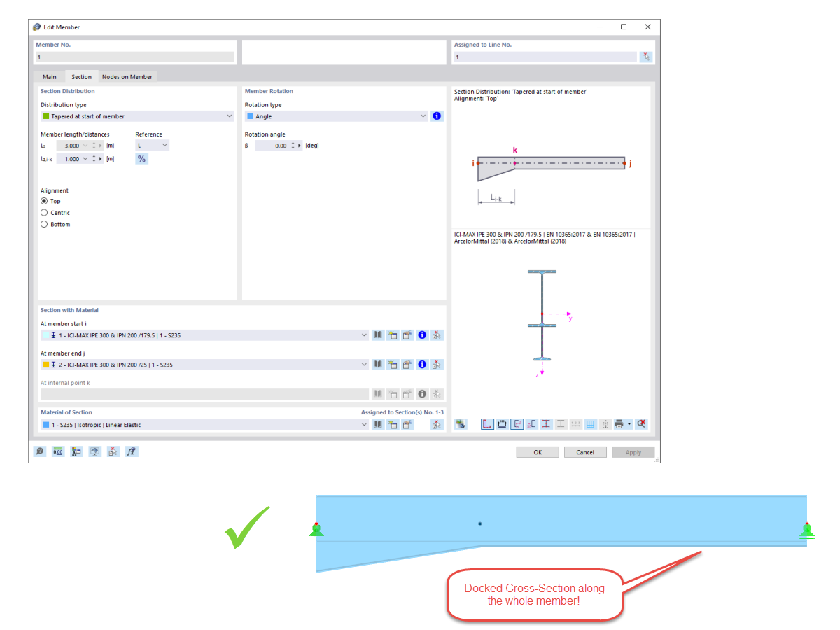840x630 pixels.
Task: Toggle the grid display in section preview
Action: point(589,424)
